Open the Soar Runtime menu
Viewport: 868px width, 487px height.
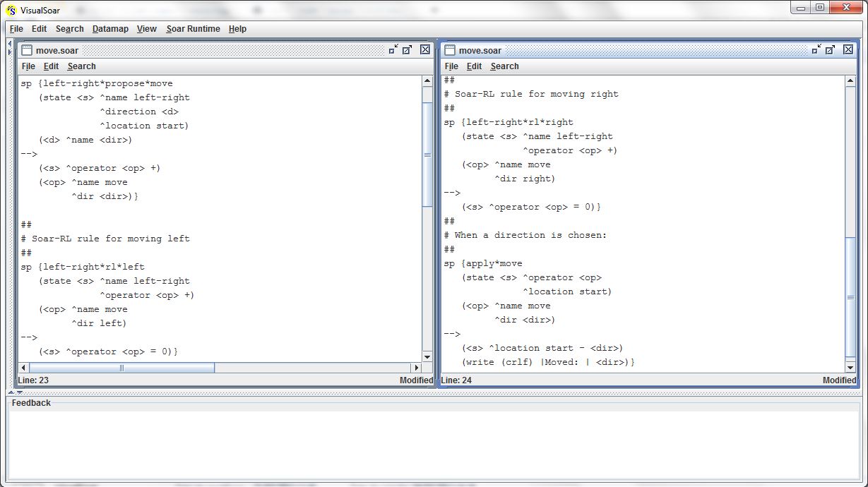click(x=193, y=29)
